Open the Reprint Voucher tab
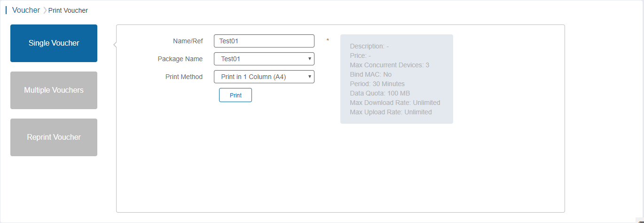The image size is (644, 223). click(54, 137)
